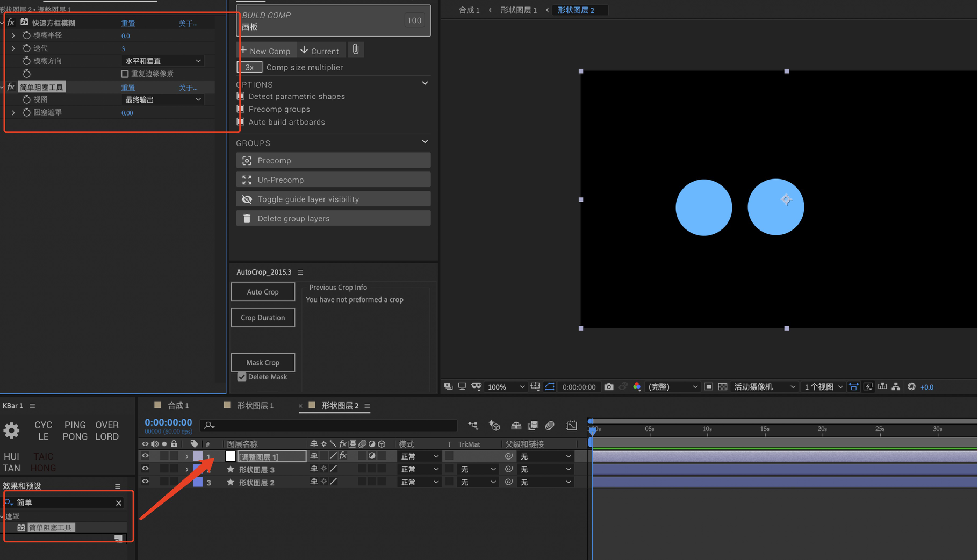This screenshot has height=560, width=978.
Task: Open the 活动摄像机 camera dropdown
Action: 764,387
